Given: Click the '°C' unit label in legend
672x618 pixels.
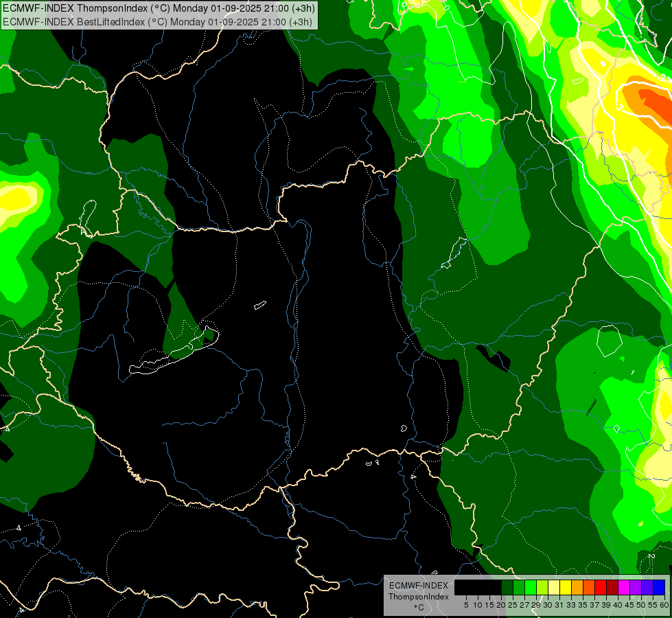Looking at the screenshot, I should point(419,608).
